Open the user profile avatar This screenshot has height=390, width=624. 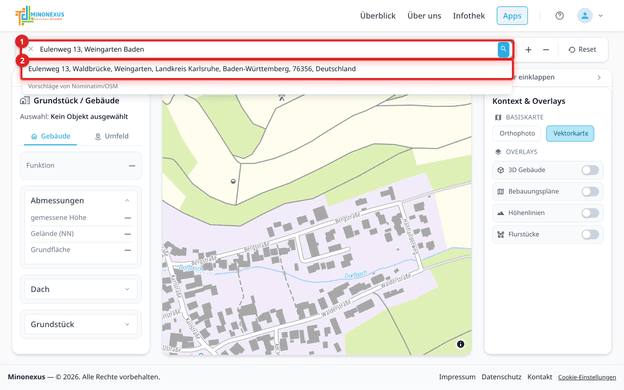[x=585, y=16]
